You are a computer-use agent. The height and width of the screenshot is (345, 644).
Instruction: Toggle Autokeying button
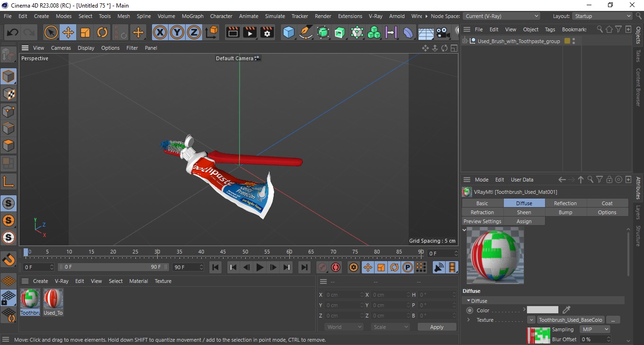tap(336, 267)
